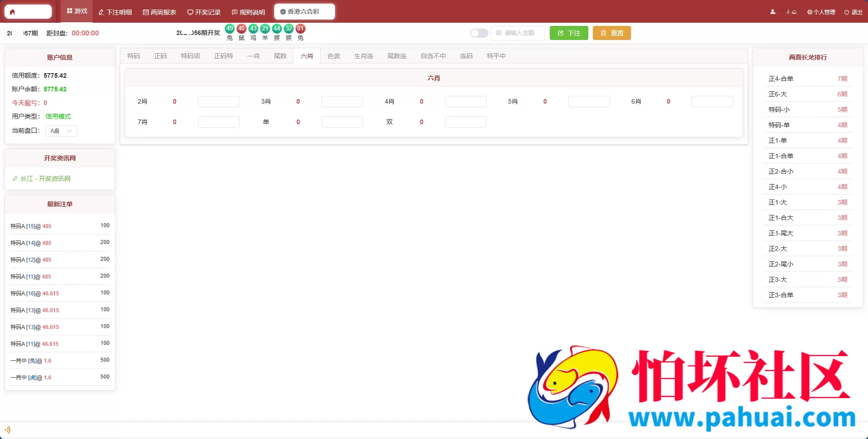Click the orange 重置 reset button
The image size is (868, 439).
(x=612, y=33)
